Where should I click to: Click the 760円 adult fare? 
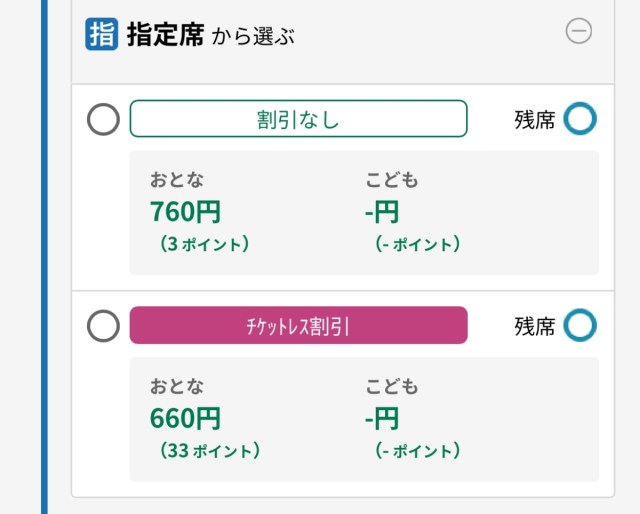pos(186,212)
